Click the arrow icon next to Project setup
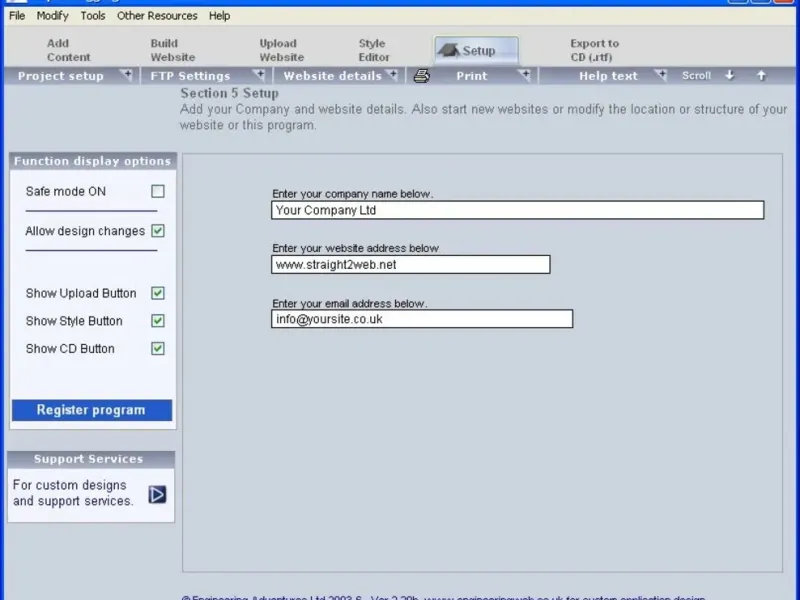Screen dimensions: 800x600 click(x=126, y=76)
